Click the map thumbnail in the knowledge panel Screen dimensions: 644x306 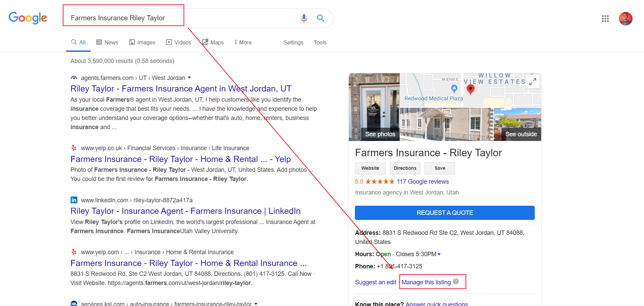click(x=470, y=90)
